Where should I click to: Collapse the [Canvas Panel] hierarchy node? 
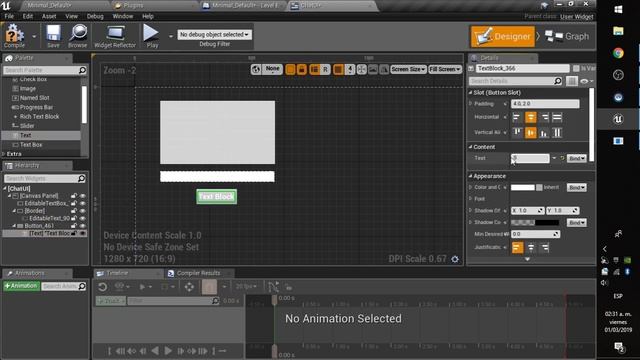tap(9, 196)
